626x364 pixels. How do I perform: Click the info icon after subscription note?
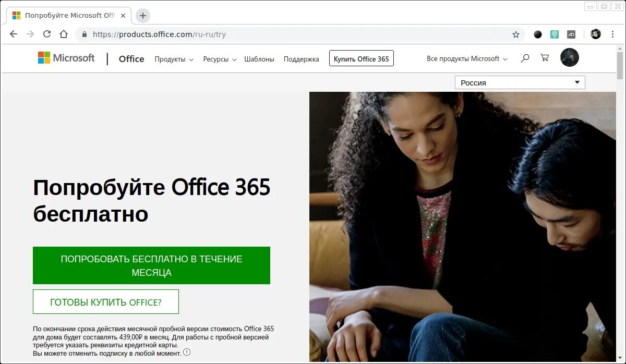click(x=187, y=352)
